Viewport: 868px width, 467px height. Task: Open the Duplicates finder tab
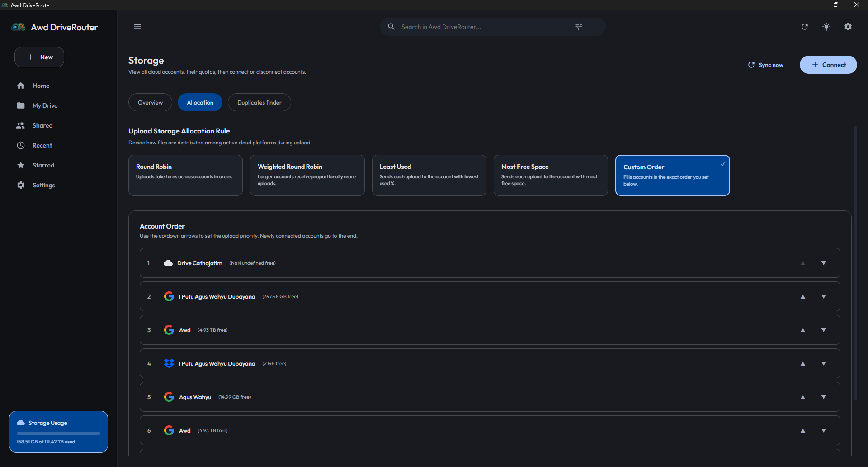[x=259, y=102]
